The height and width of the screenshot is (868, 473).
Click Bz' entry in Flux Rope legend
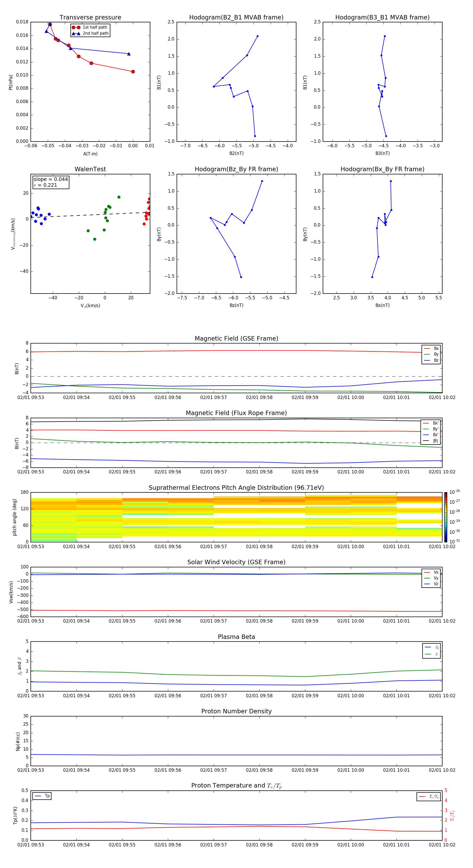[x=431, y=435]
